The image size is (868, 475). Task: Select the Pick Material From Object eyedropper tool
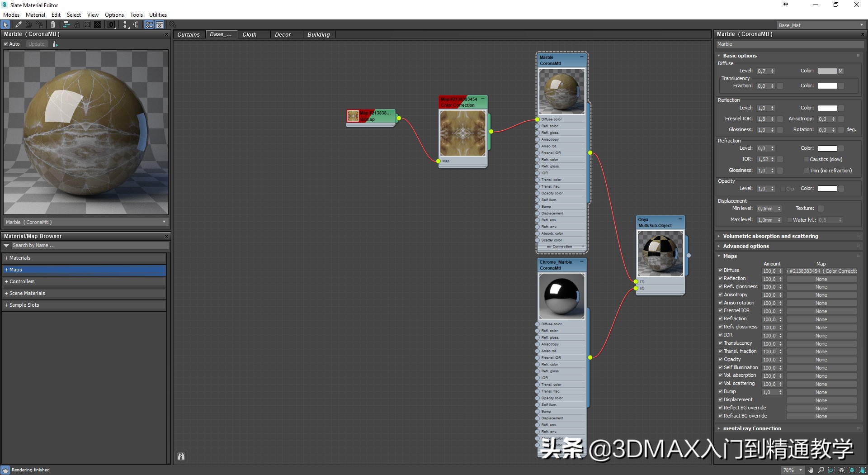tap(18, 25)
